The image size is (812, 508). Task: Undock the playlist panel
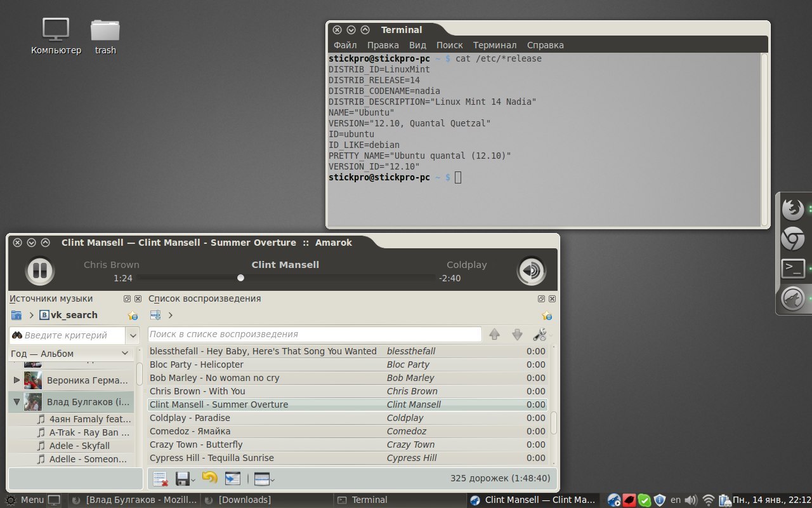coord(541,298)
